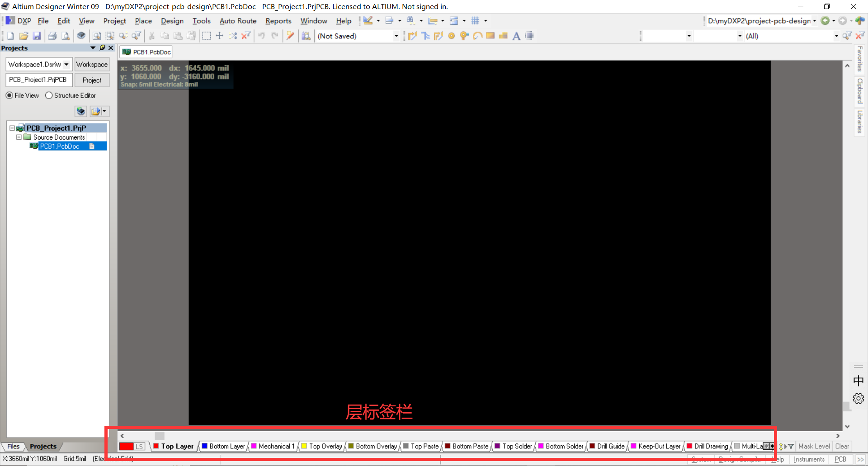Click the Print Preview icon
868x466 pixels.
pyautogui.click(x=66, y=36)
